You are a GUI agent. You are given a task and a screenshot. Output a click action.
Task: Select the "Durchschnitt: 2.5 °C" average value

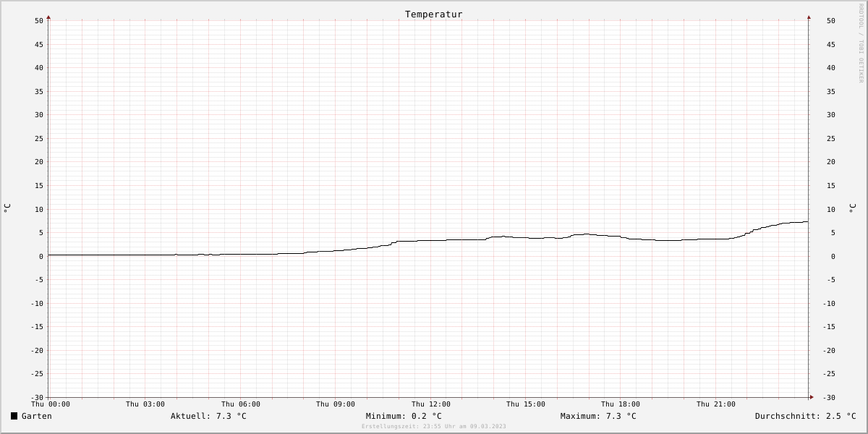[806, 416]
